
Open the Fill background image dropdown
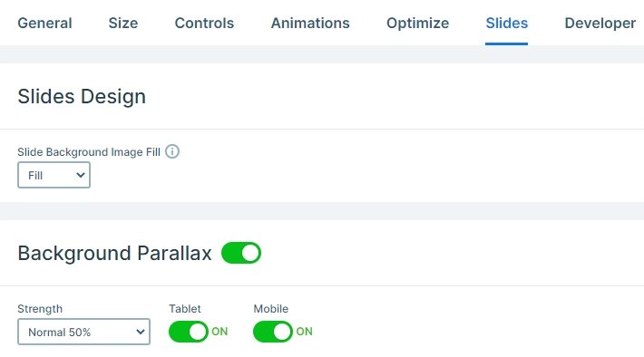point(54,175)
